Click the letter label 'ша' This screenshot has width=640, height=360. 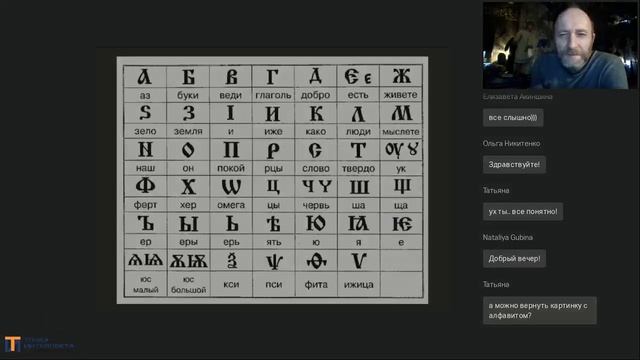pos(358,205)
